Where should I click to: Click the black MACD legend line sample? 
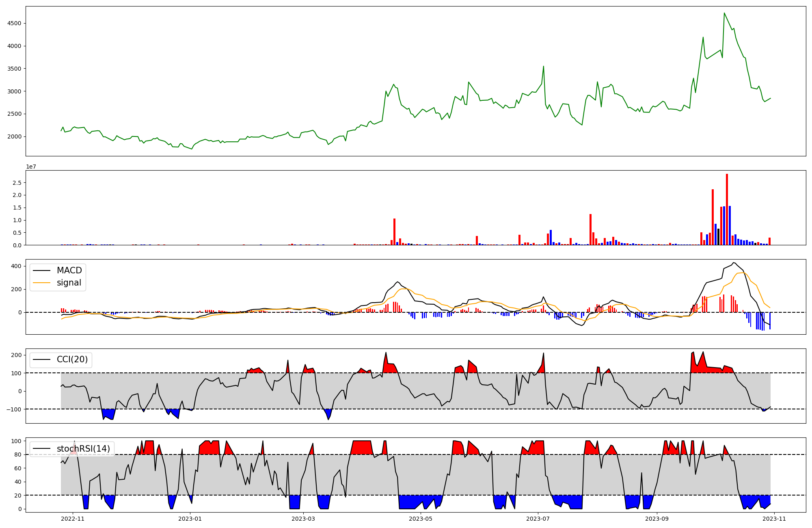click(41, 270)
